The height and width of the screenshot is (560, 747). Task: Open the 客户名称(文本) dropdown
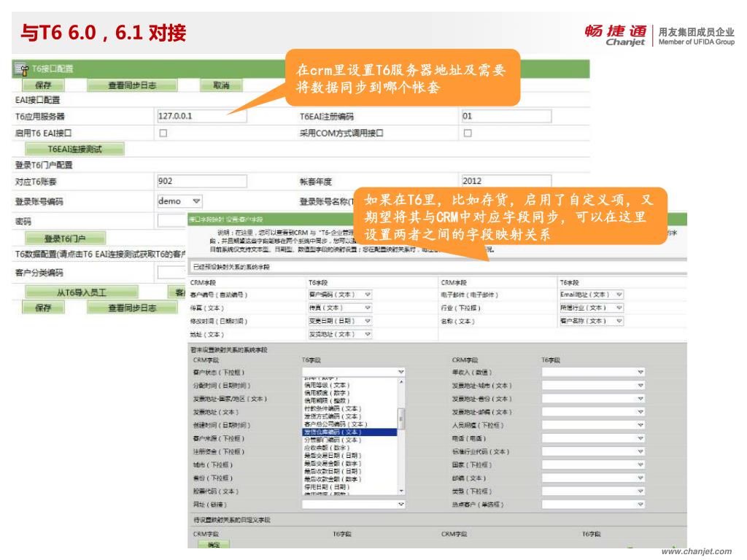pos(619,321)
